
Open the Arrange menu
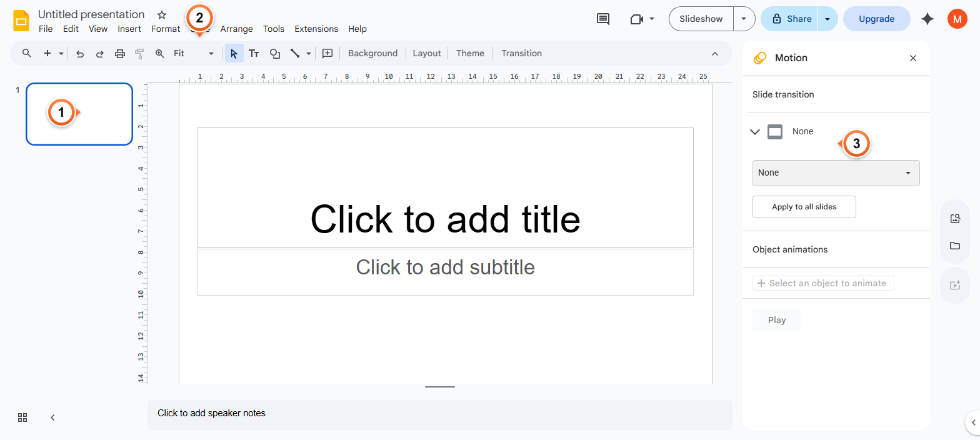pos(236,29)
